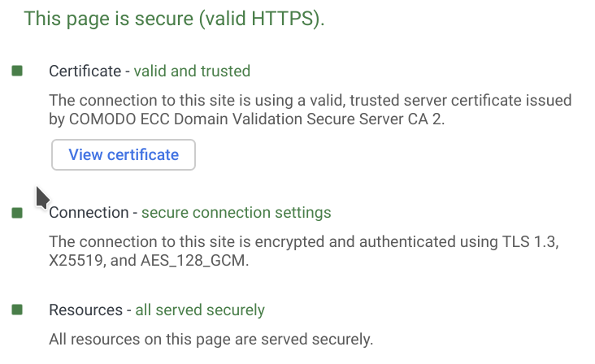Click green status square beside Connection
The height and width of the screenshot is (364, 595).
coord(17,213)
